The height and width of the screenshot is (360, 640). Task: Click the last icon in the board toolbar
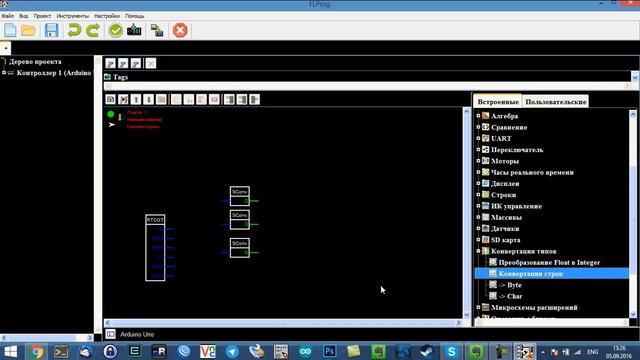tap(254, 99)
